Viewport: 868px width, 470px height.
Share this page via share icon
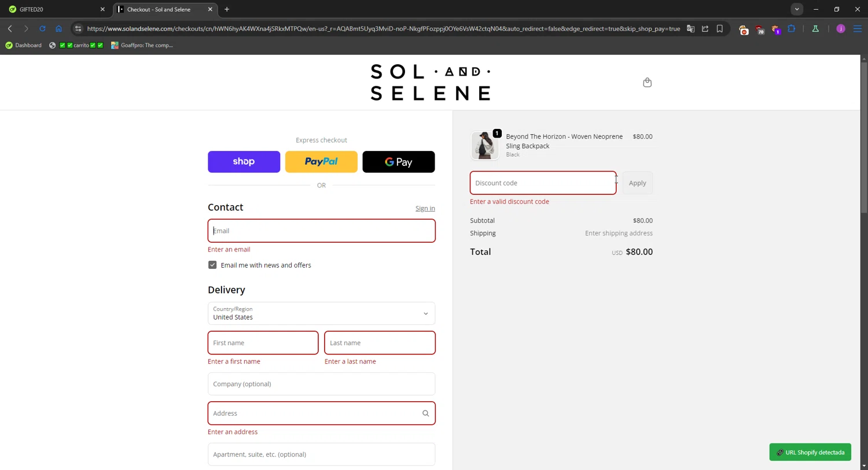click(x=705, y=28)
